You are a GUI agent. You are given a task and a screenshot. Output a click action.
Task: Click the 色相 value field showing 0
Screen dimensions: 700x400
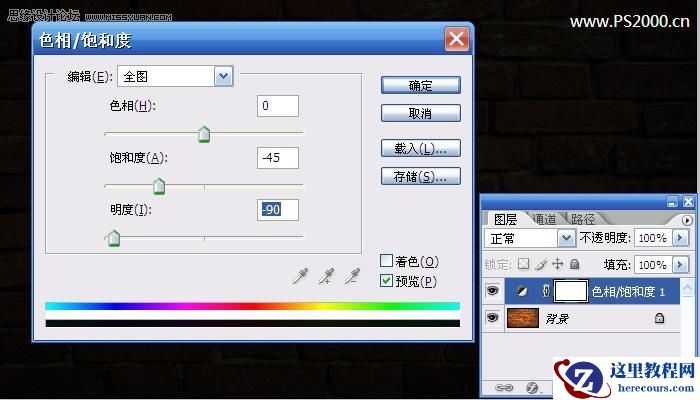(x=278, y=106)
